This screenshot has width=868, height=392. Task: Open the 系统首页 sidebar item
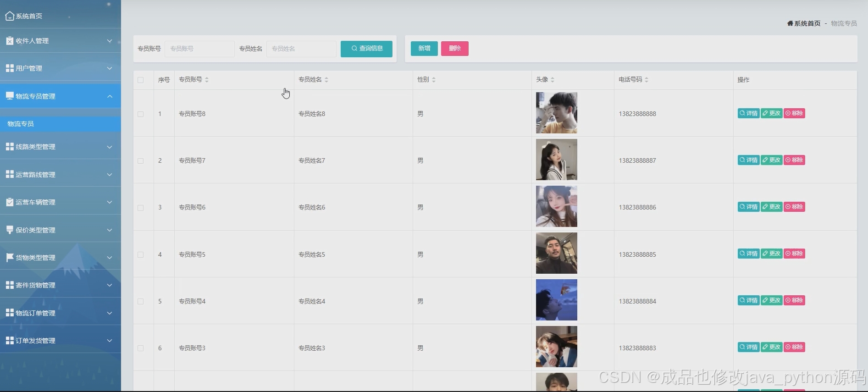60,16
